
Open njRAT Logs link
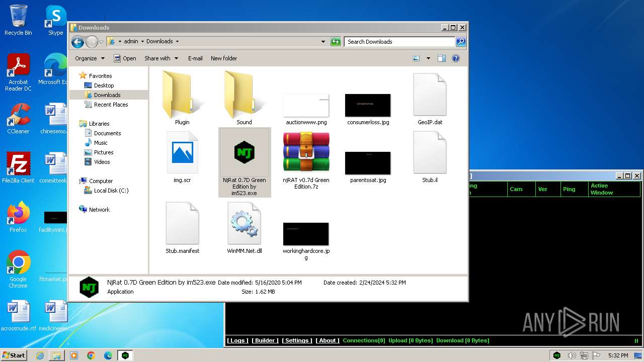(237, 340)
